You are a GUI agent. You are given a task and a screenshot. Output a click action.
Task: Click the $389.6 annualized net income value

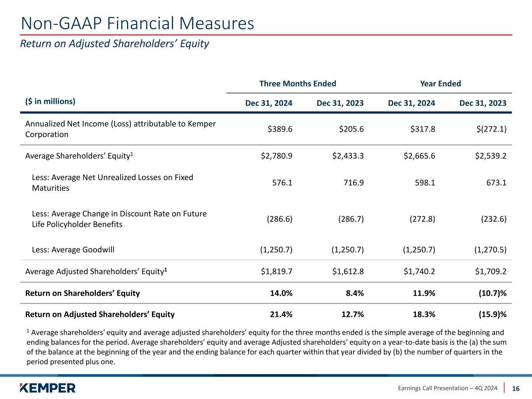tap(280, 129)
